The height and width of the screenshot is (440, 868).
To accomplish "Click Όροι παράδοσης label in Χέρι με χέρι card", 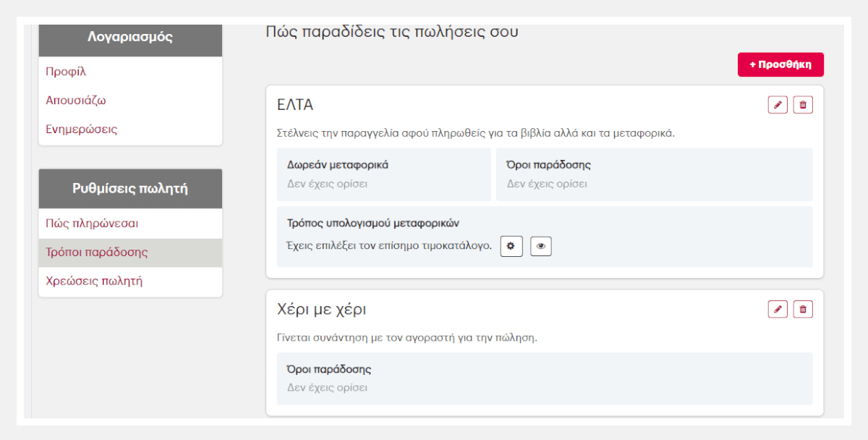I will tap(329, 369).
